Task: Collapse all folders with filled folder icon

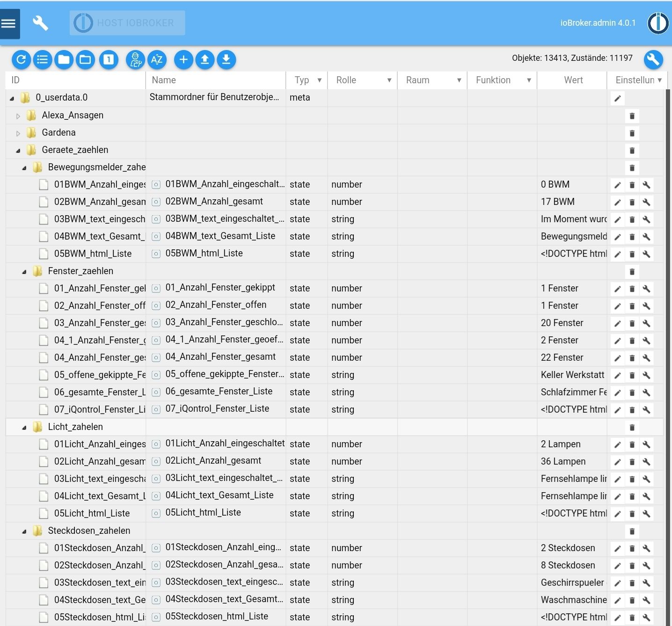Action: click(x=64, y=59)
